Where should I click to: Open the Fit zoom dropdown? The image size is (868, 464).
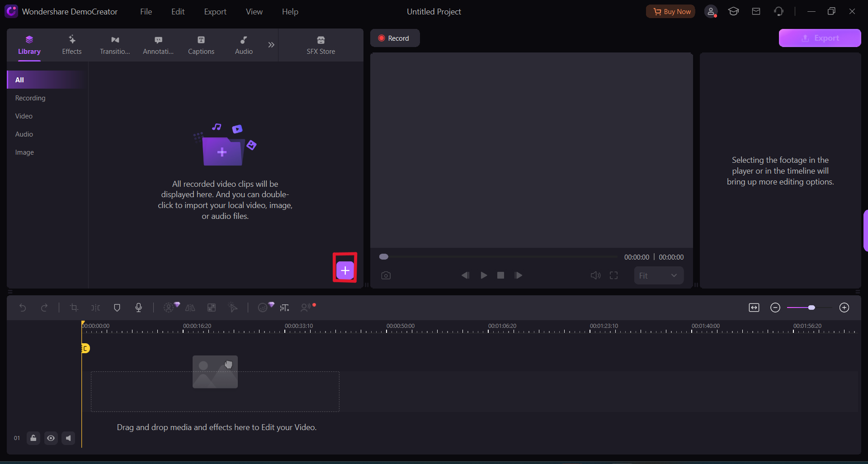click(x=659, y=275)
